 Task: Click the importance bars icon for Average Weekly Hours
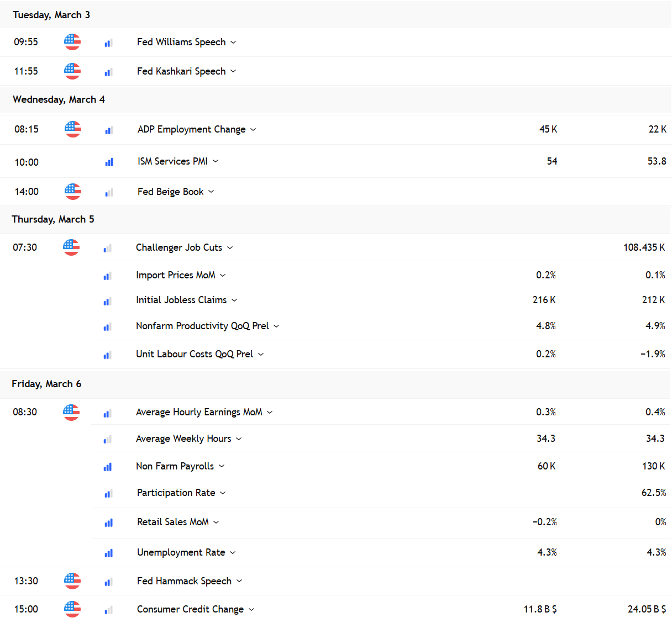[x=107, y=439]
